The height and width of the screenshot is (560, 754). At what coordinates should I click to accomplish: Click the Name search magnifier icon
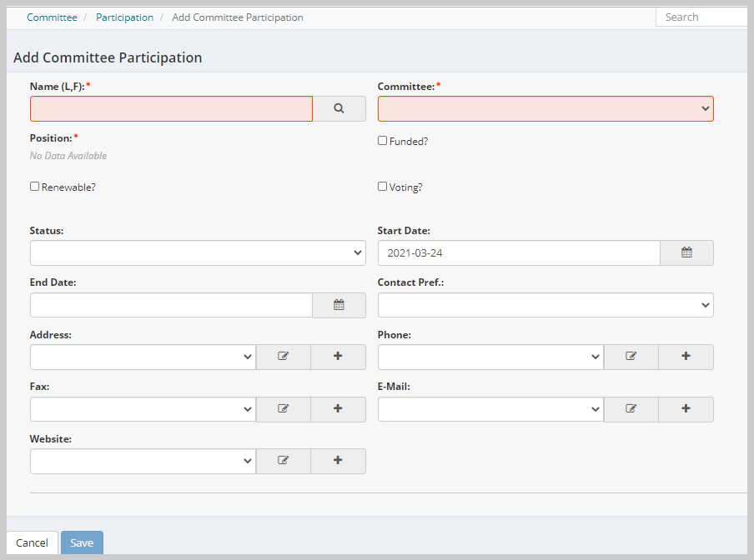tap(339, 108)
